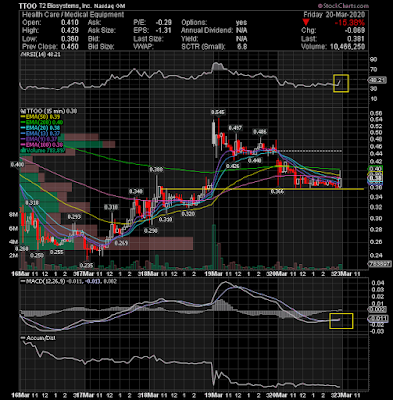Click the 0.426 price annotation
Viewport: 393px width, 400px height.
233,166
